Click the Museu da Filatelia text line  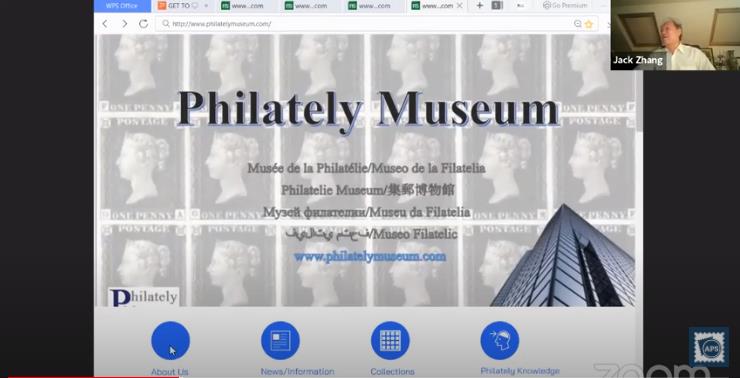tap(366, 212)
